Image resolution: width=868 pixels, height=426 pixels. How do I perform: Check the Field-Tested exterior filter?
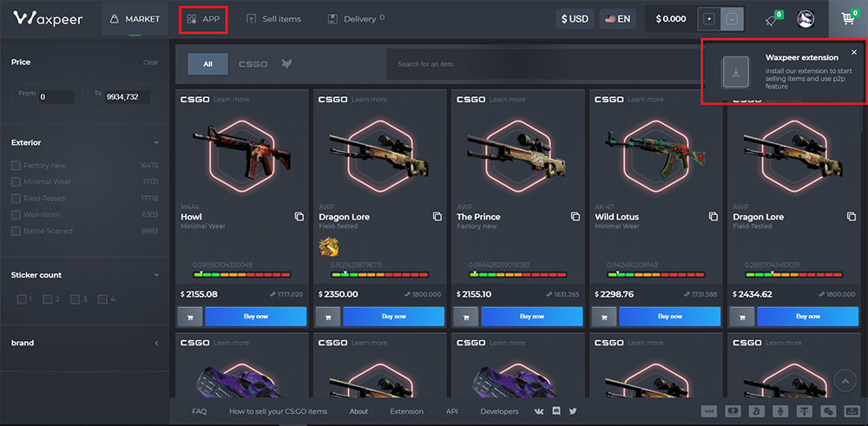16,199
